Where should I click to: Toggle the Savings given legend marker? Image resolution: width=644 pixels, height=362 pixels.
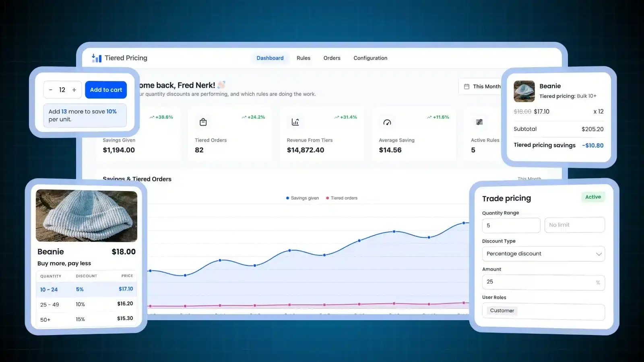point(287,198)
